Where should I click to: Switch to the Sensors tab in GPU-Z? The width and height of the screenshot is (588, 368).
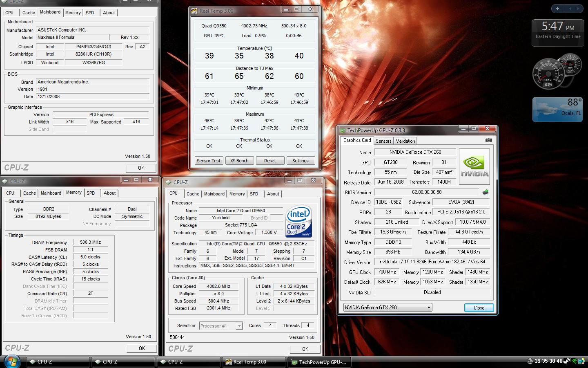coord(383,141)
